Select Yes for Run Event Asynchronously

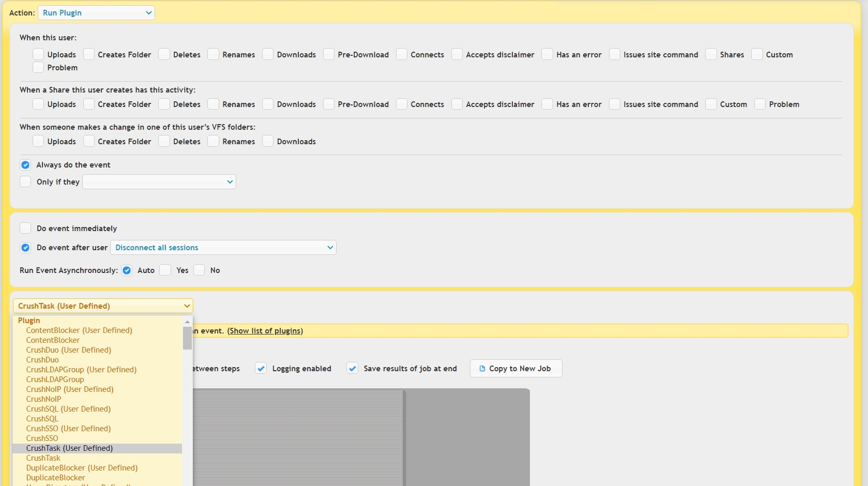(x=165, y=270)
